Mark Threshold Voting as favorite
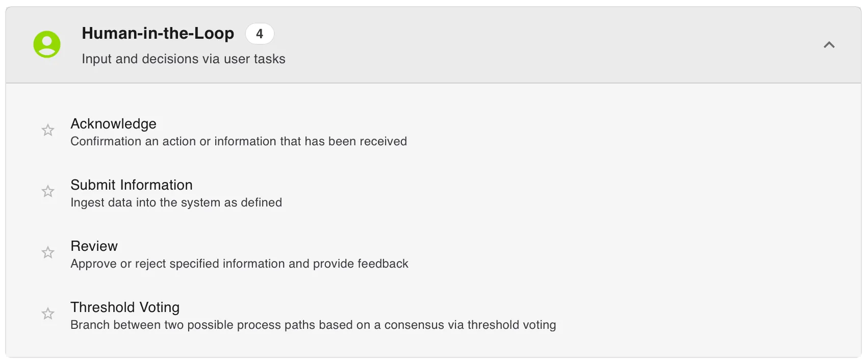This screenshot has width=868, height=363. 48,314
